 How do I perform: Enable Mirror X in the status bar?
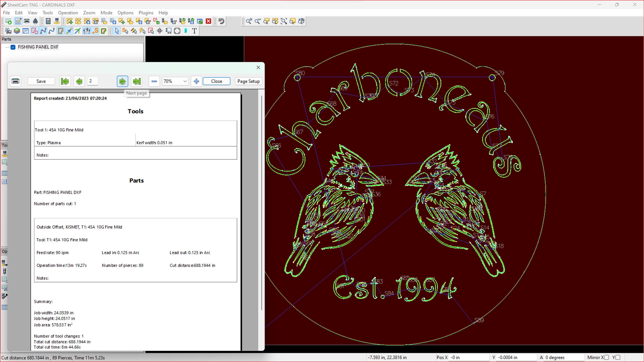pos(607,357)
